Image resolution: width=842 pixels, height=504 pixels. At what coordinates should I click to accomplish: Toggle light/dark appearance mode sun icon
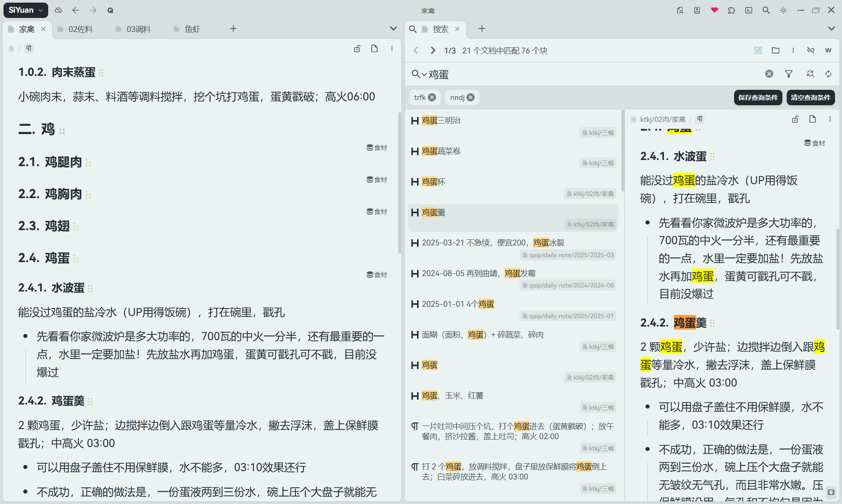[783, 10]
